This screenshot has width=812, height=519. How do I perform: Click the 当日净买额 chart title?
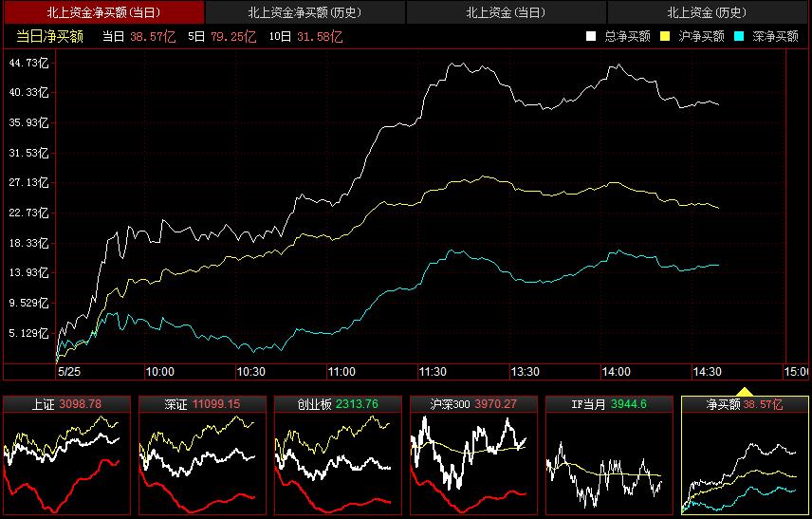tap(49, 36)
